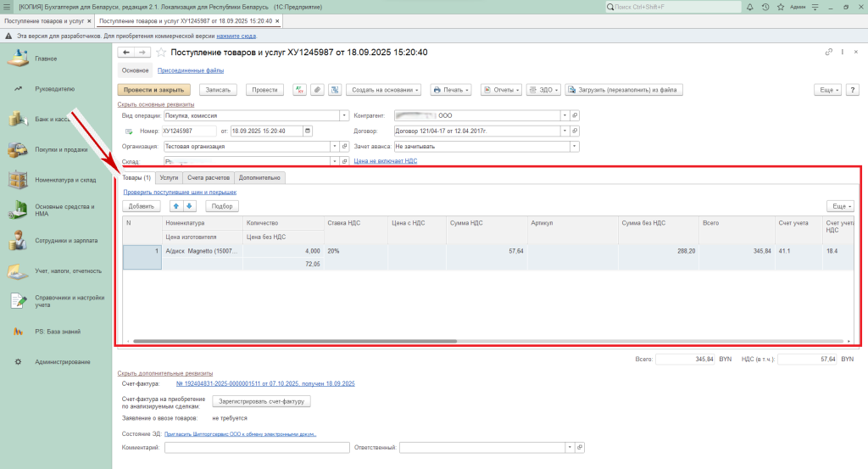
Task: Open the Присоединенные файлы link
Action: (x=191, y=70)
